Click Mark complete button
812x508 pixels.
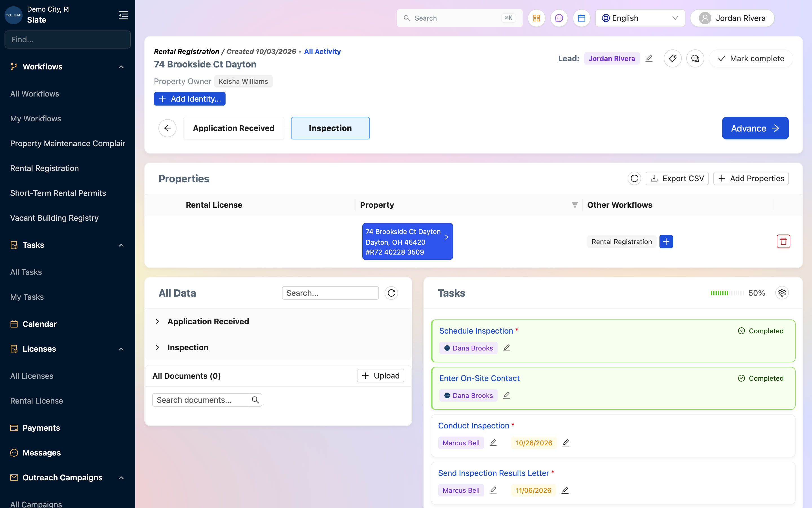tap(751, 58)
